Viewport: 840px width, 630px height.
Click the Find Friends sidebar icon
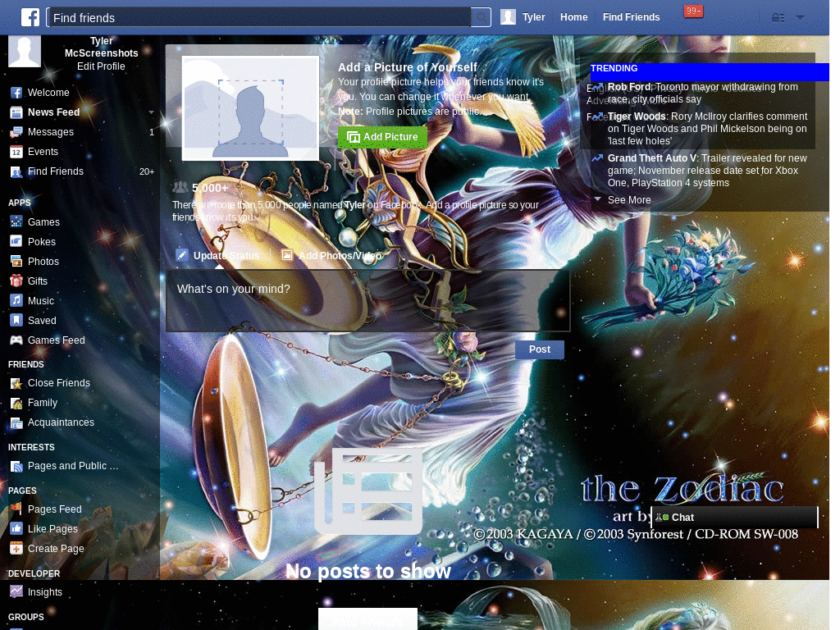tap(16, 172)
